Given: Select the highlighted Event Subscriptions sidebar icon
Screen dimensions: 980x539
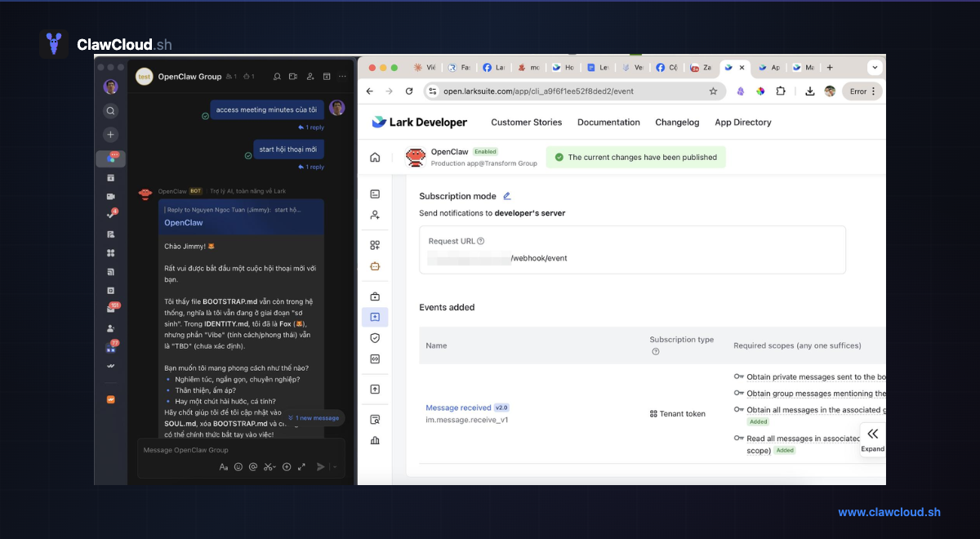Looking at the screenshot, I should pos(374,317).
